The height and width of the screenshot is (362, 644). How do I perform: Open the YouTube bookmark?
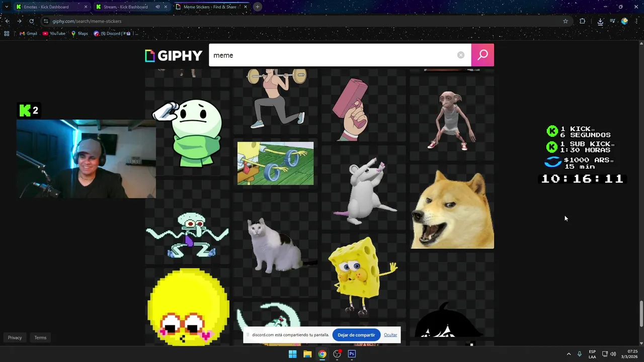54,34
